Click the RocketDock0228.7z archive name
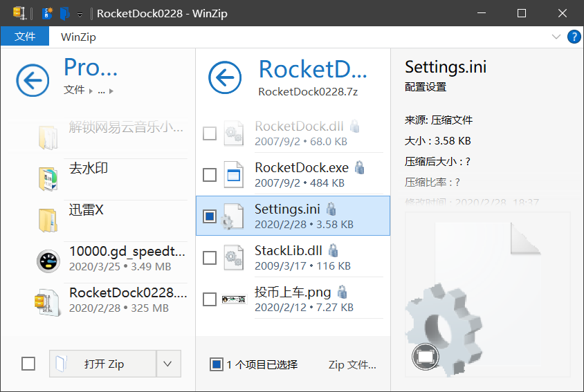 tap(308, 92)
